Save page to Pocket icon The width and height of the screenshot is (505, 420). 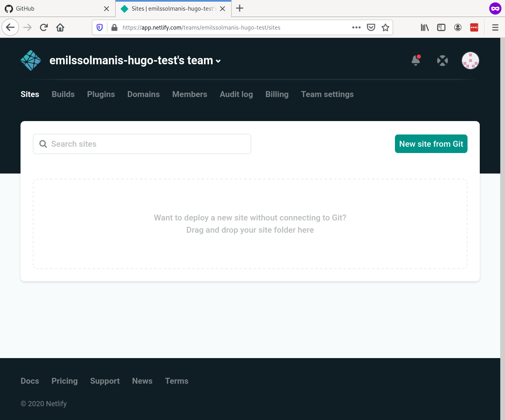(x=371, y=27)
